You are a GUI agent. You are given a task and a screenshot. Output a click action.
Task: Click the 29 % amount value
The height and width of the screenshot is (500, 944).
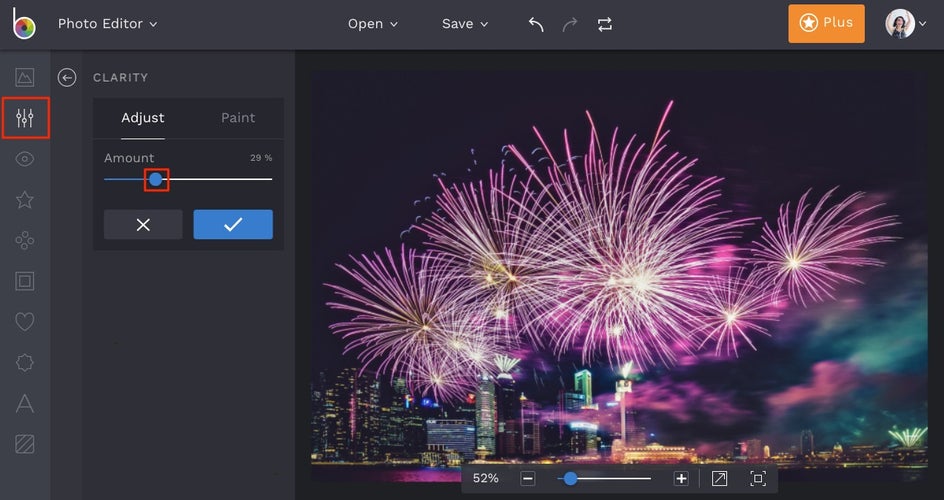tap(261, 158)
